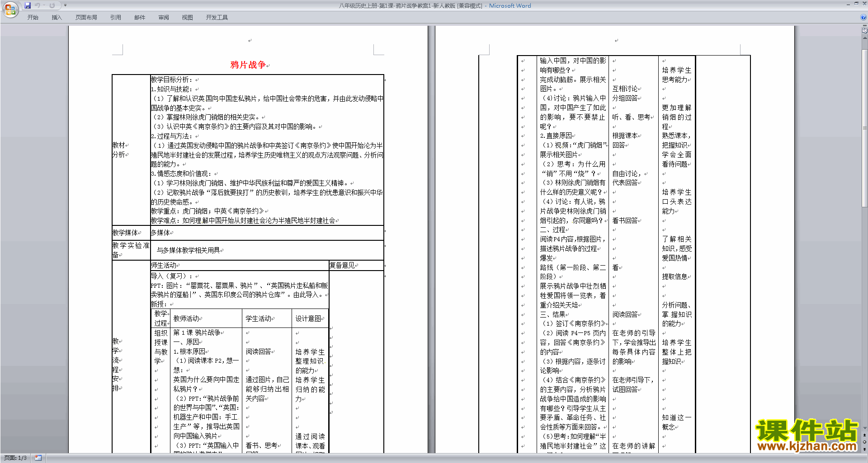Click the page count 页面: 1/3 in status bar
Image resolution: width=868 pixels, height=463 pixels.
coord(15,458)
